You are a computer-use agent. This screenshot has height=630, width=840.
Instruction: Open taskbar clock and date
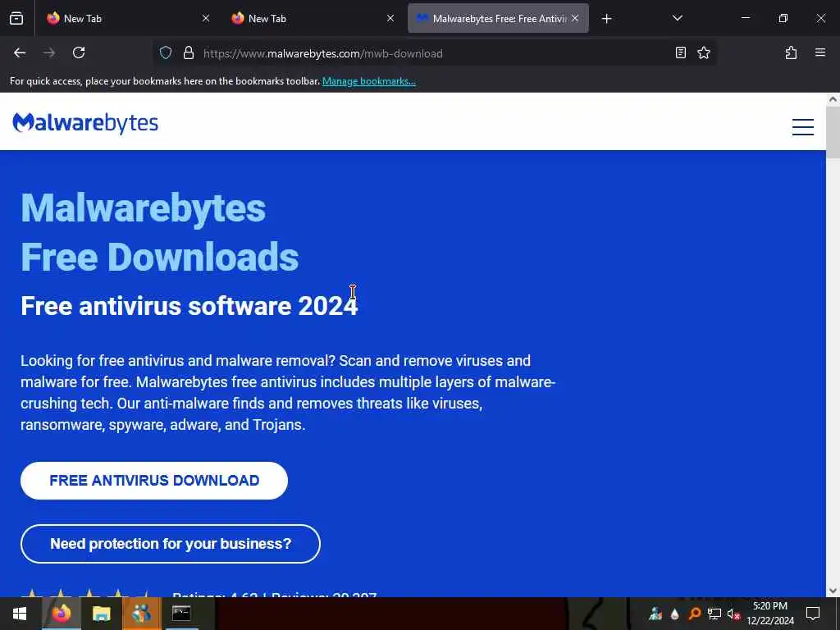coord(770,614)
